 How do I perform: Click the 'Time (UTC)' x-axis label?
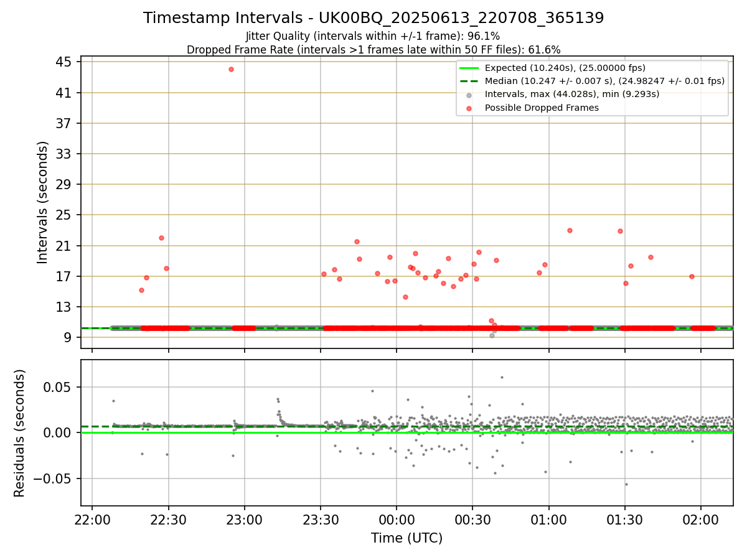click(407, 538)
